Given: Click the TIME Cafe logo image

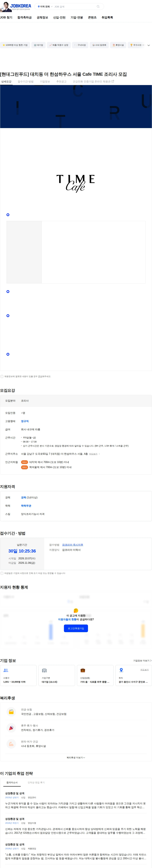Looking at the screenshot, I should tap(76, 183).
